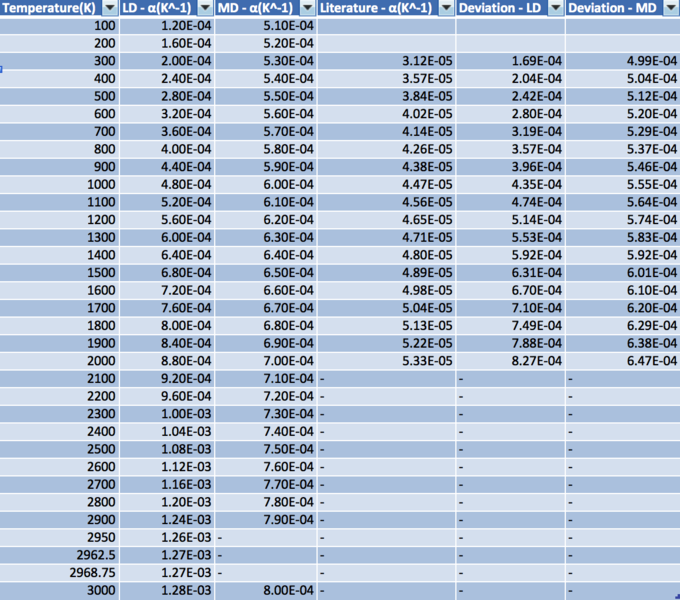Select MD value 5.70E-04
The height and width of the screenshot is (600, 680).
point(266,131)
